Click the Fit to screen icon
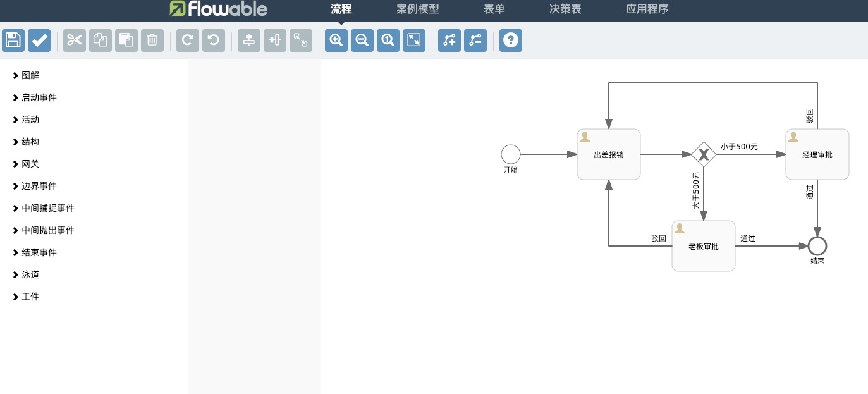The image size is (868, 394). coord(413,40)
